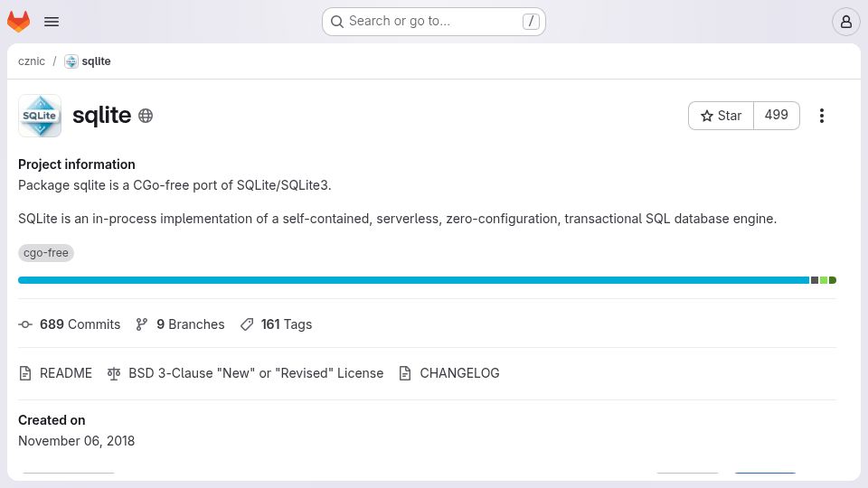Click the README document icon
The width and height of the screenshot is (868, 488).
click(25, 373)
